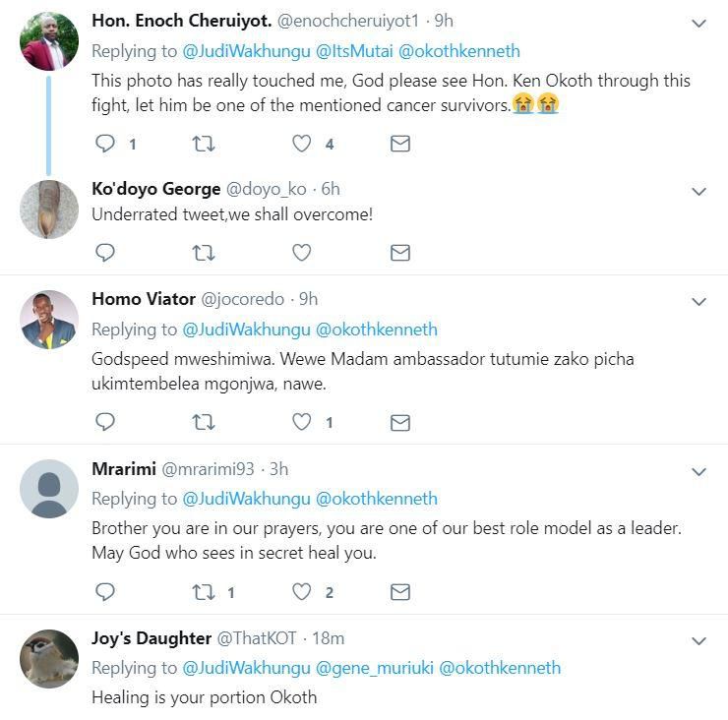
Task: Expand the menu chevron on Homo Viator's tweet
Action: coord(698,301)
